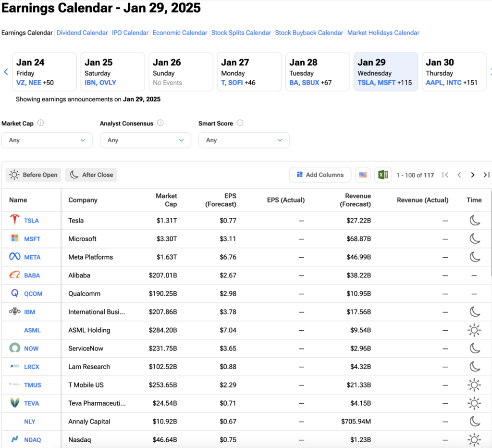
Task: Select the Jan 25 Saturday date card
Action: 112,72
